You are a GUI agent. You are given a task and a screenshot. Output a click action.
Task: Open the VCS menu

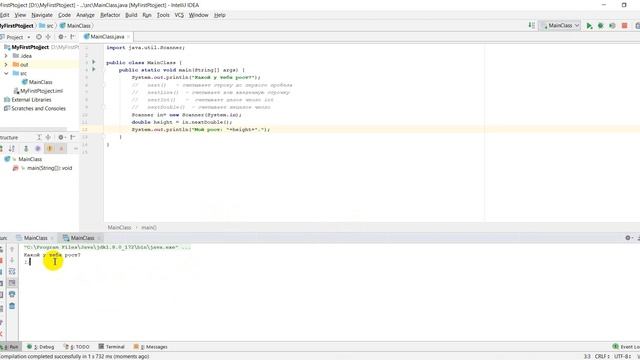click(x=179, y=15)
